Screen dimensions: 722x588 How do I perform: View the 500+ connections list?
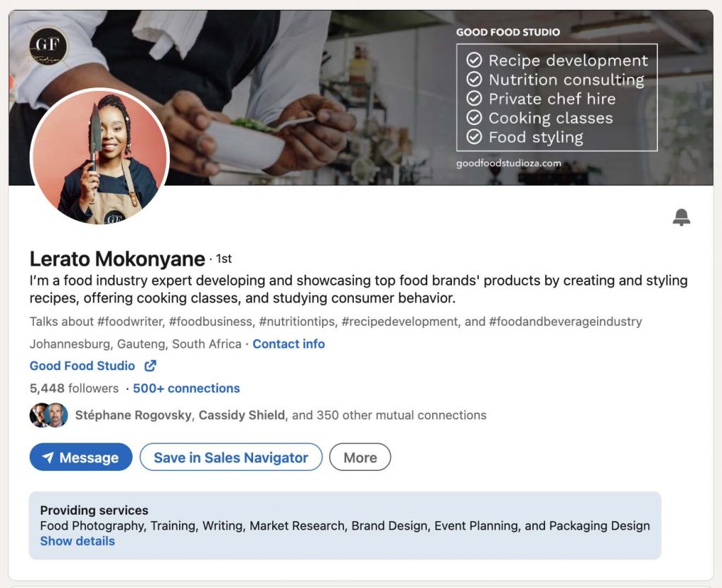(x=186, y=388)
